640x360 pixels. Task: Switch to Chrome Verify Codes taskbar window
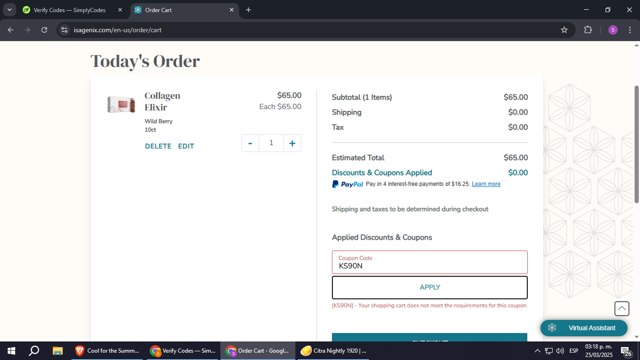coord(183,351)
